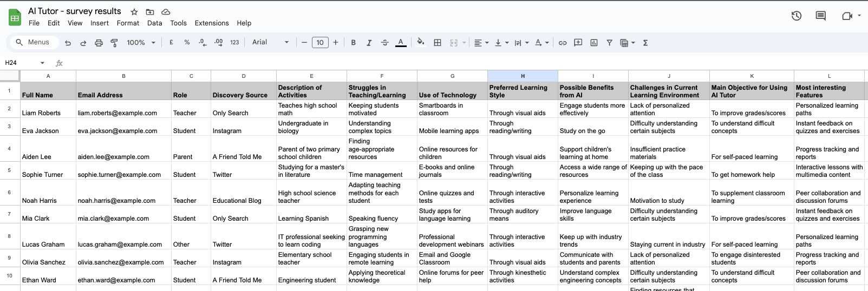Image resolution: width=868 pixels, height=291 pixels.
Task: Click the Functions sigma icon
Action: coord(645,43)
